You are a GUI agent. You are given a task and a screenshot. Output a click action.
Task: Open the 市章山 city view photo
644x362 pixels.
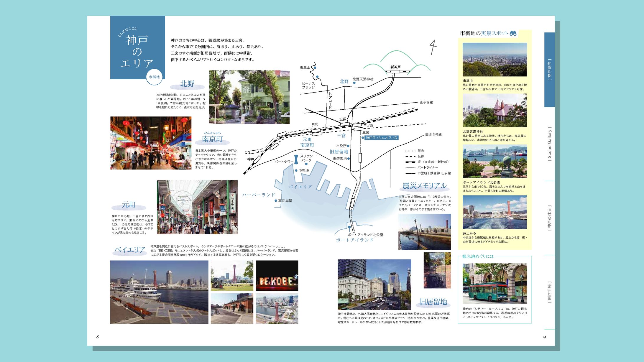494,60
